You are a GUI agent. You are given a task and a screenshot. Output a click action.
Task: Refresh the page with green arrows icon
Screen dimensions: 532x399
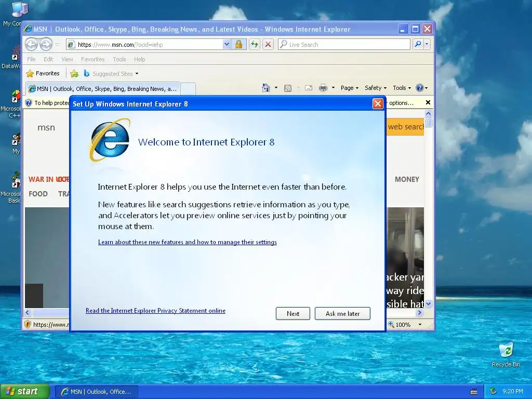point(255,45)
